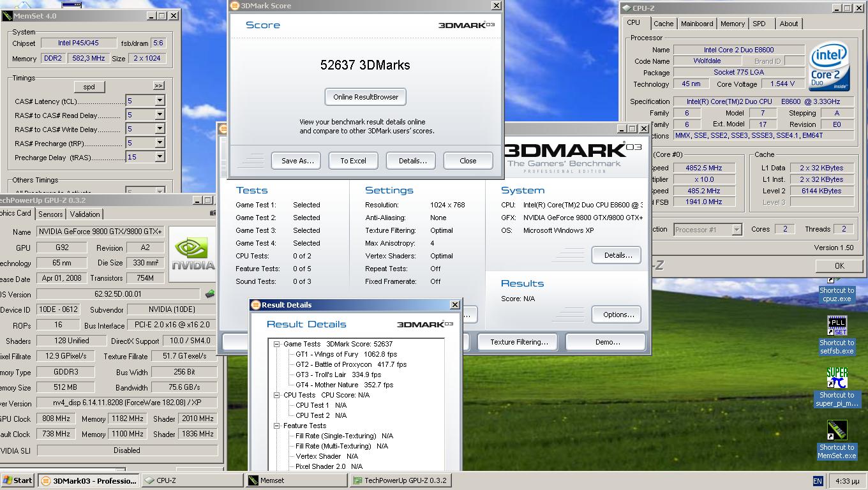Select the GT3 - Troll's Lair row
The width and height of the screenshot is (868, 490).
point(338,375)
